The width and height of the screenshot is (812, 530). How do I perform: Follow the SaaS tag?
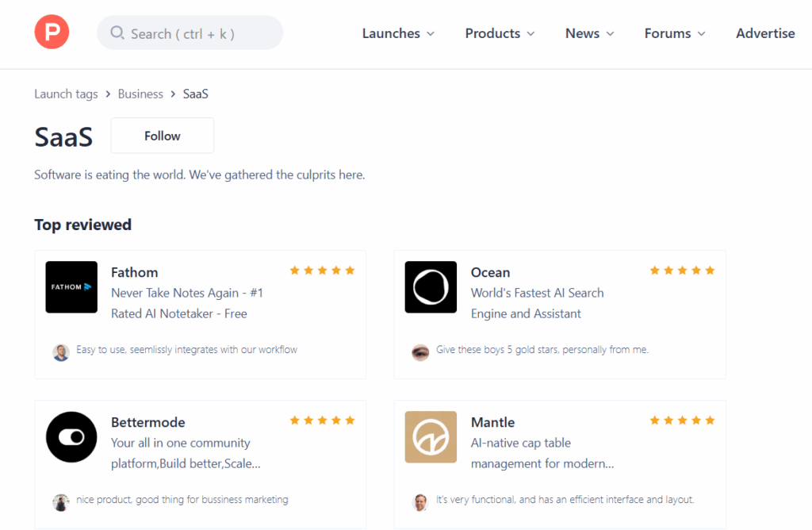pos(163,136)
